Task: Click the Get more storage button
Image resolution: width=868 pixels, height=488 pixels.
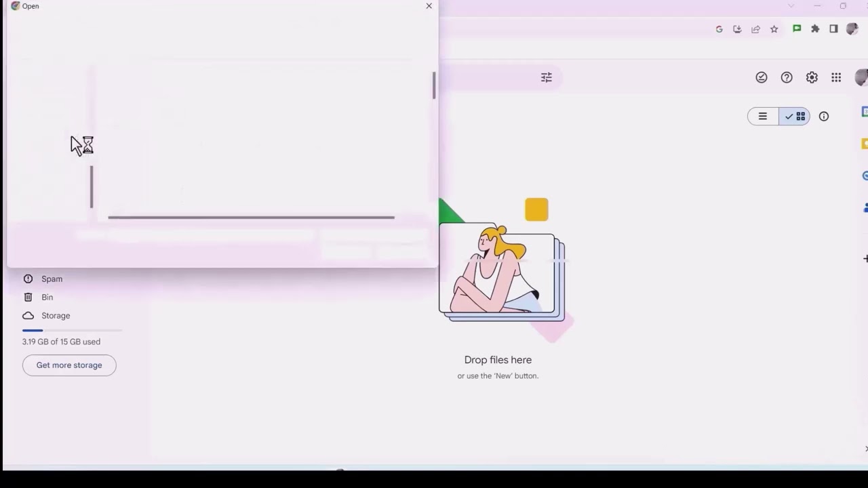Action: (69, 365)
